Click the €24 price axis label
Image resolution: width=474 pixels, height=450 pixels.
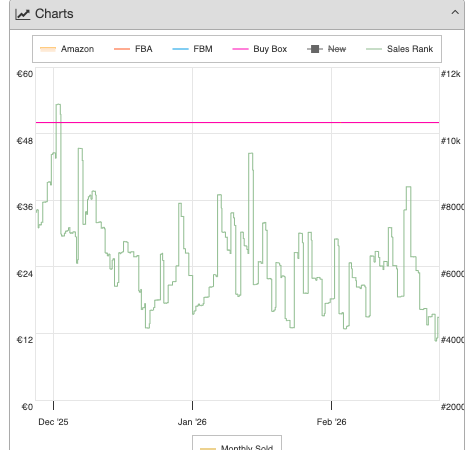(25, 274)
